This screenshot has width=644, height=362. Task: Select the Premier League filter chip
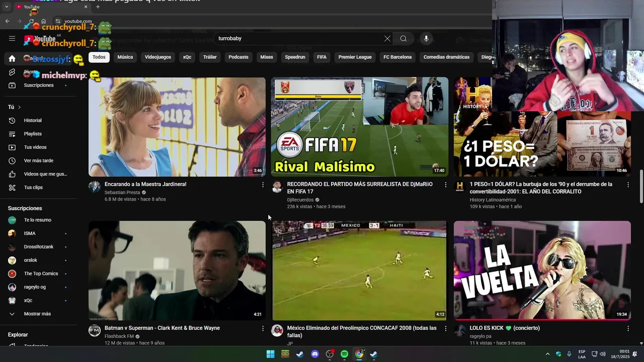click(355, 57)
